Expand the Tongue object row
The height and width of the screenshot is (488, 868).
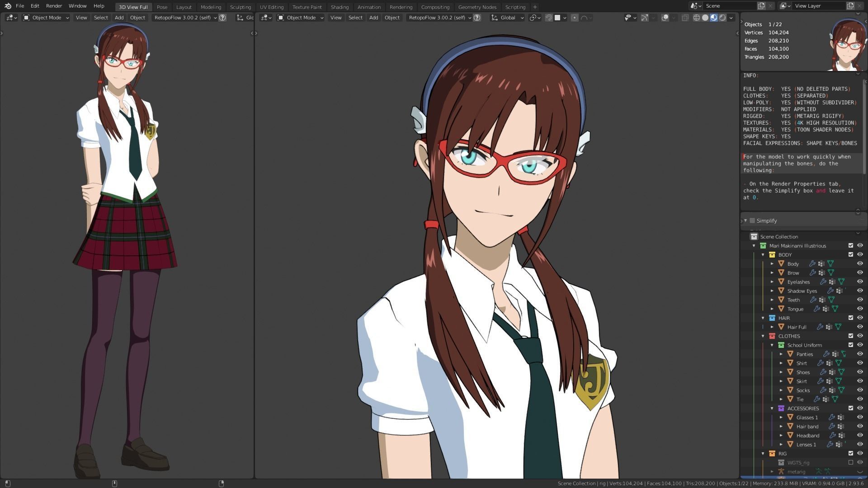pos(772,309)
